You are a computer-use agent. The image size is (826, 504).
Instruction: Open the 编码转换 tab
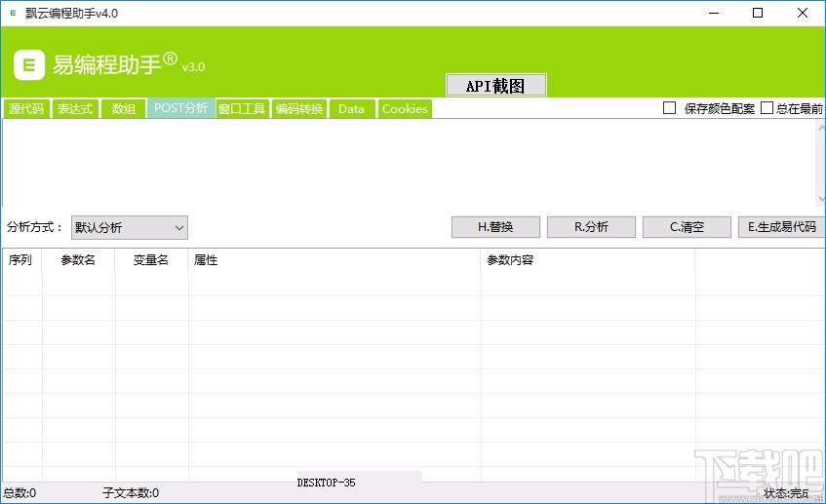coord(299,108)
